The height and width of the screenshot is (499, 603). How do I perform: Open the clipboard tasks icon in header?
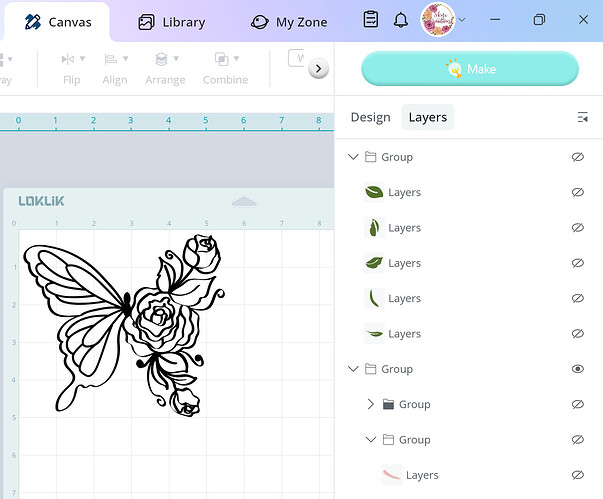371,20
